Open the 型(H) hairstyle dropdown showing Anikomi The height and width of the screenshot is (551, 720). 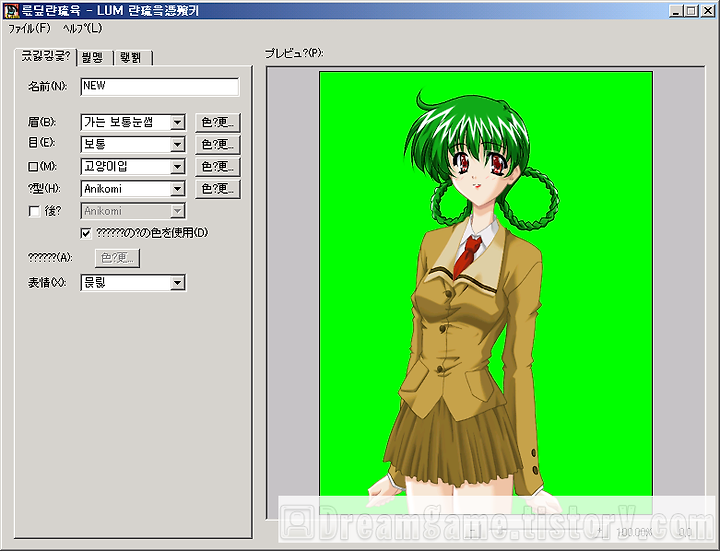point(133,188)
